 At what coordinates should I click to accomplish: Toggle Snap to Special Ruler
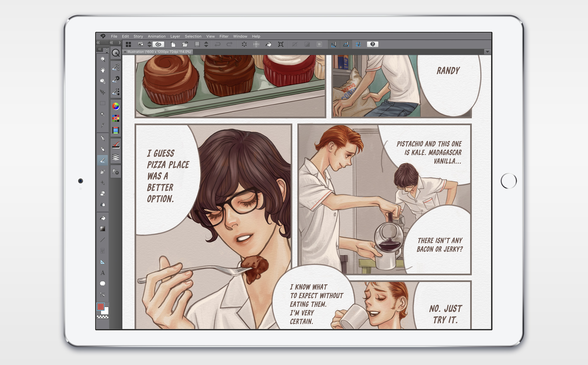click(346, 44)
